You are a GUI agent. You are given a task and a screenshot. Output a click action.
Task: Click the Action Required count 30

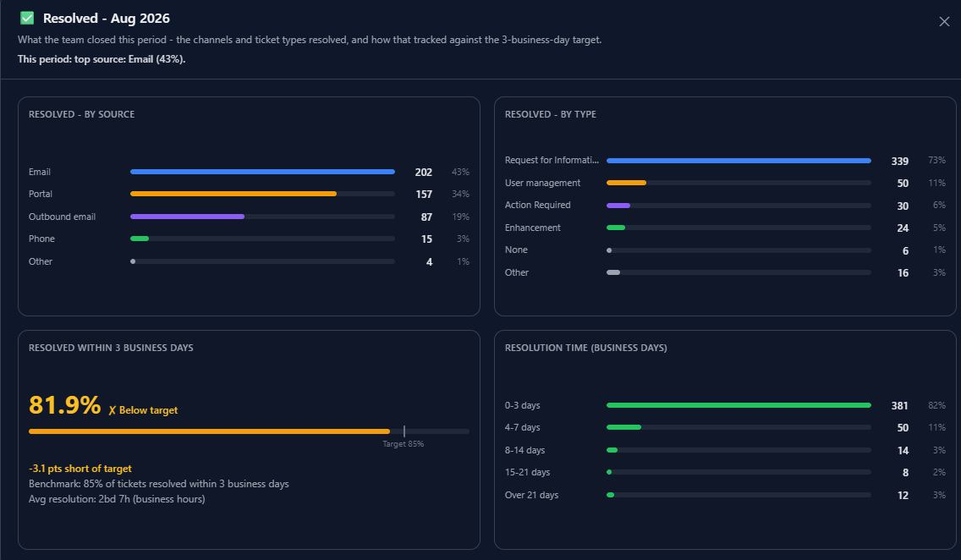[x=903, y=206]
